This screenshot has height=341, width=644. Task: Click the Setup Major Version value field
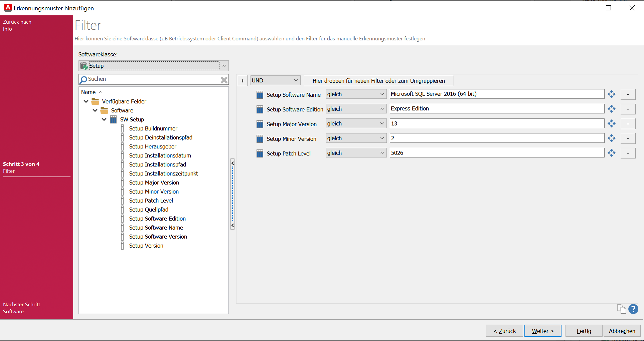(x=496, y=124)
